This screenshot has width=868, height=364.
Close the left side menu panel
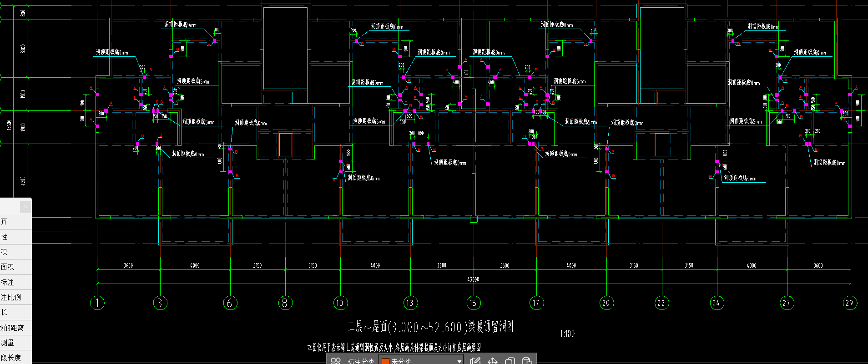tap(26, 207)
